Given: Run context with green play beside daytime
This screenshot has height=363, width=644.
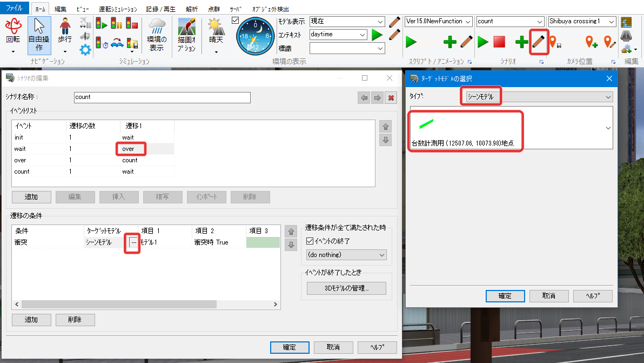Looking at the screenshot, I should pos(377,35).
